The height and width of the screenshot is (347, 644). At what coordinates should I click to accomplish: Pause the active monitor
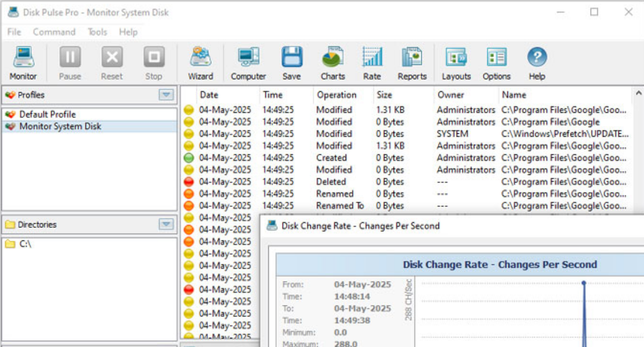click(68, 62)
